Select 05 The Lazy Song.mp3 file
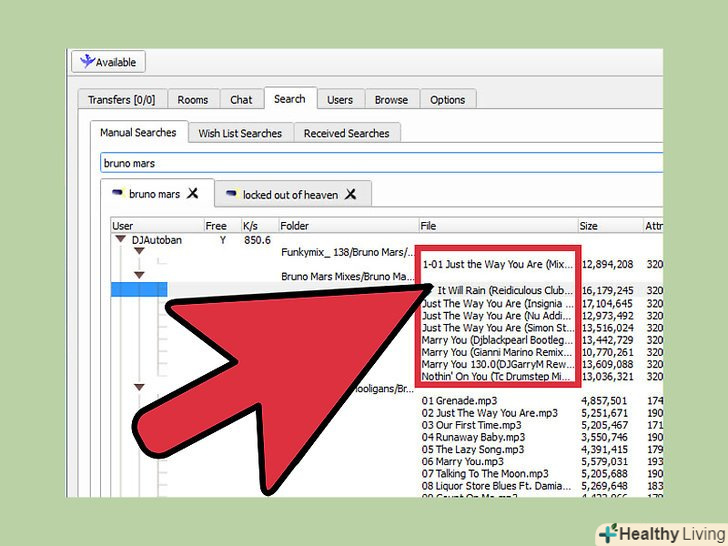 point(473,449)
